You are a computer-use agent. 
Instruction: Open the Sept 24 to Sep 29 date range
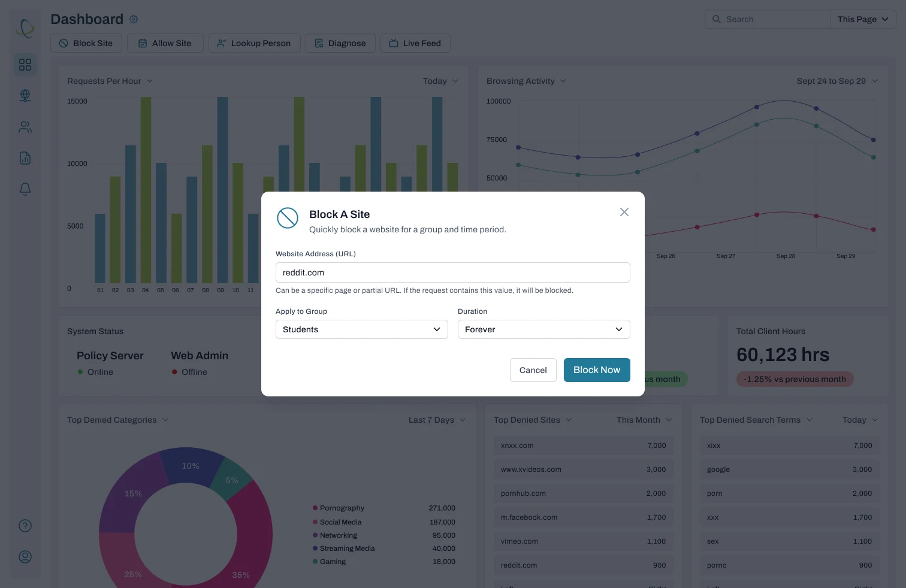(x=838, y=81)
